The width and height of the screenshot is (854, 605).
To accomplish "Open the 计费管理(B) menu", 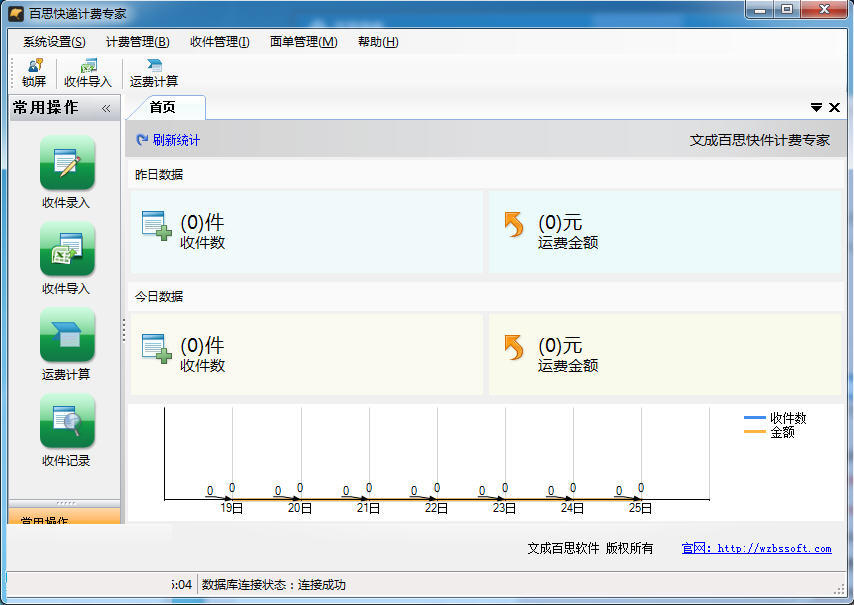I will [x=137, y=42].
